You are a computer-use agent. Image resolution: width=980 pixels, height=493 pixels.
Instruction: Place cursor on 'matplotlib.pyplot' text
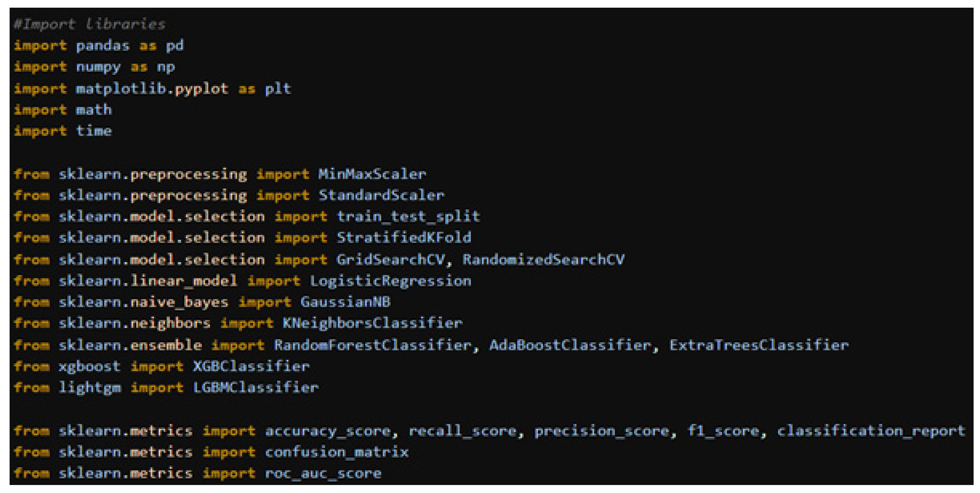pos(152,89)
